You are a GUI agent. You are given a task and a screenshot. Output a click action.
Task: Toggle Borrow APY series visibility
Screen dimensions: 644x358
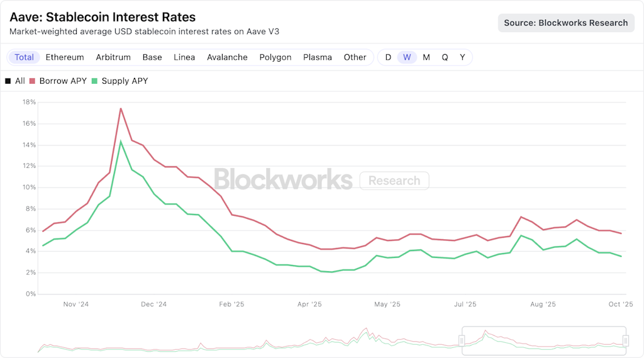58,81
